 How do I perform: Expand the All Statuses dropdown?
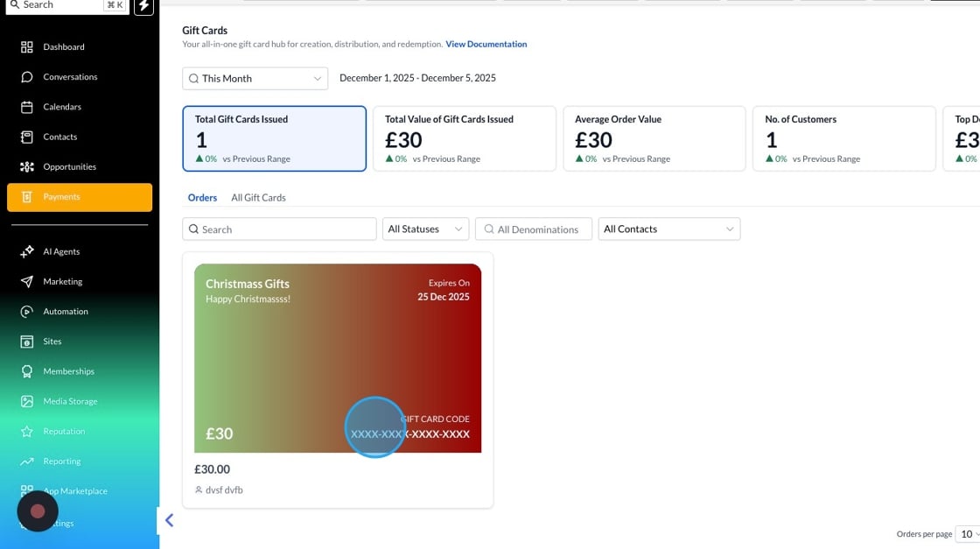point(426,229)
